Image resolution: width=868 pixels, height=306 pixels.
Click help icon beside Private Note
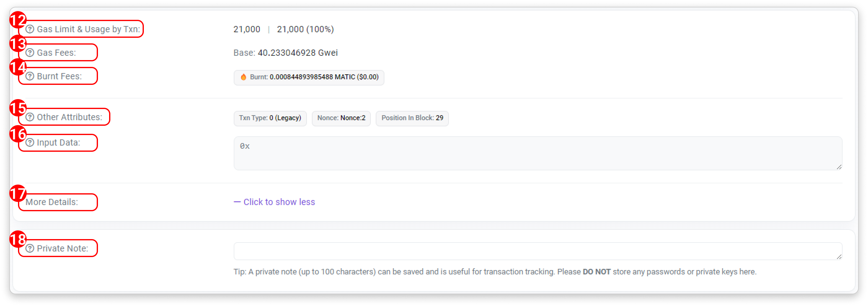pyautogui.click(x=30, y=248)
